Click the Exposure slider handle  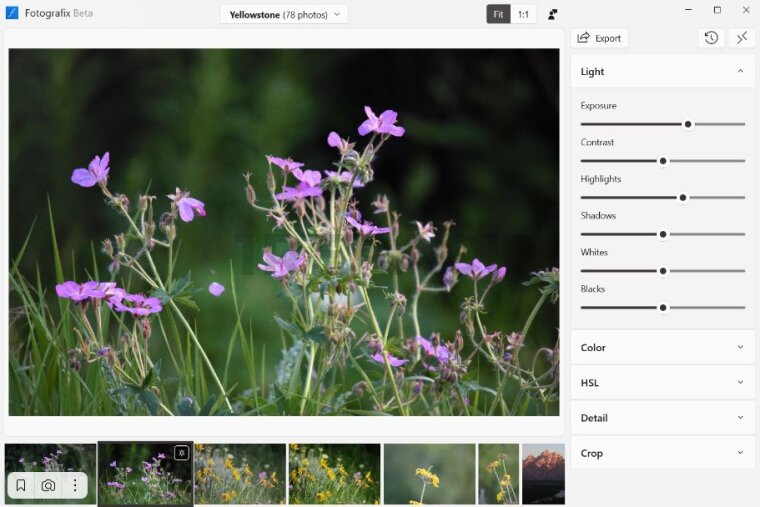(688, 124)
